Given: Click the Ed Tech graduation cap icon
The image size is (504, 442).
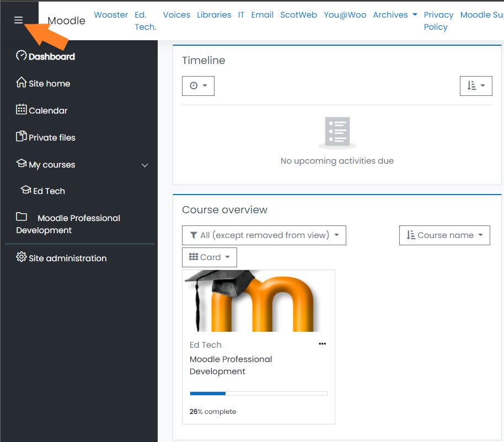Looking at the screenshot, I should (26, 190).
